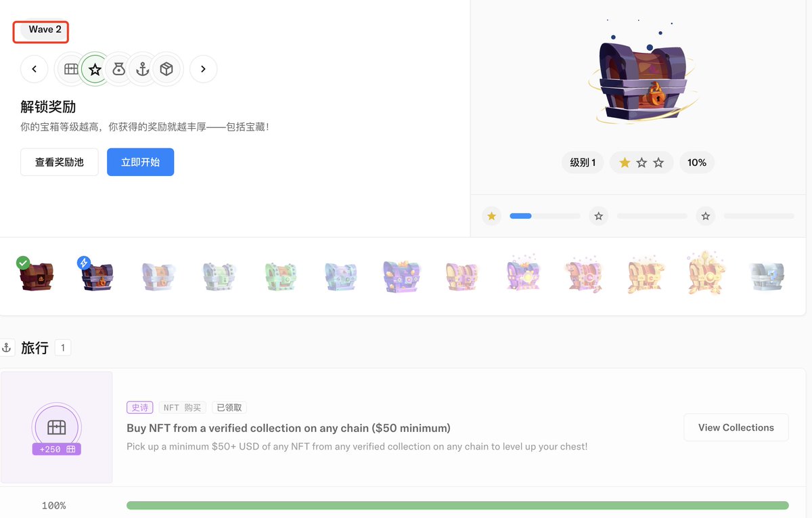Click the 级别 1 level badge
The image size is (812, 518).
583,163
